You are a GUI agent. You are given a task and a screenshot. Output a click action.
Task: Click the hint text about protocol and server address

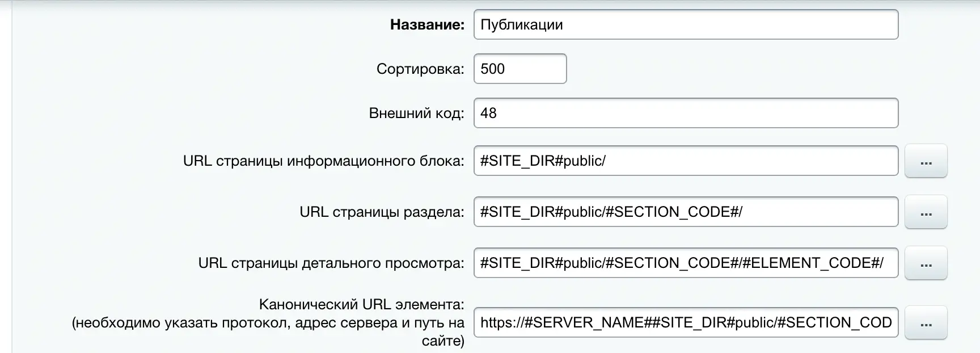(x=268, y=323)
